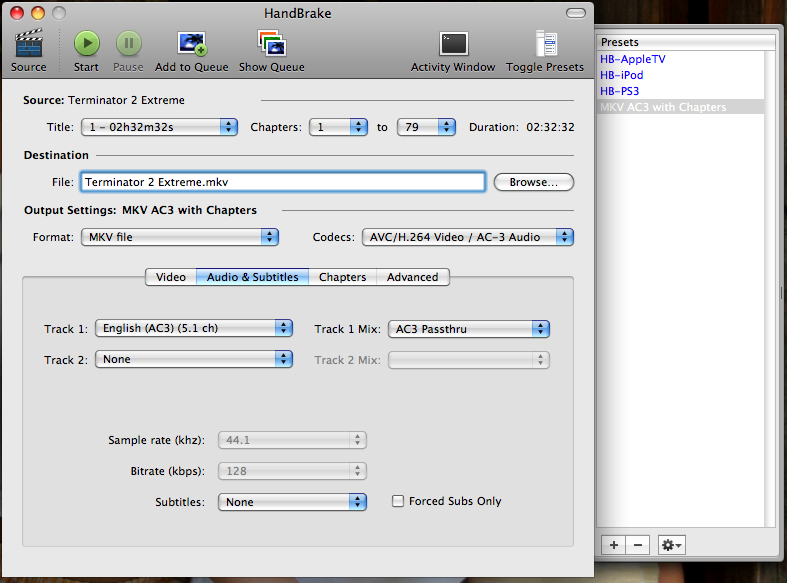Start encoding with the green Start button

click(x=87, y=44)
